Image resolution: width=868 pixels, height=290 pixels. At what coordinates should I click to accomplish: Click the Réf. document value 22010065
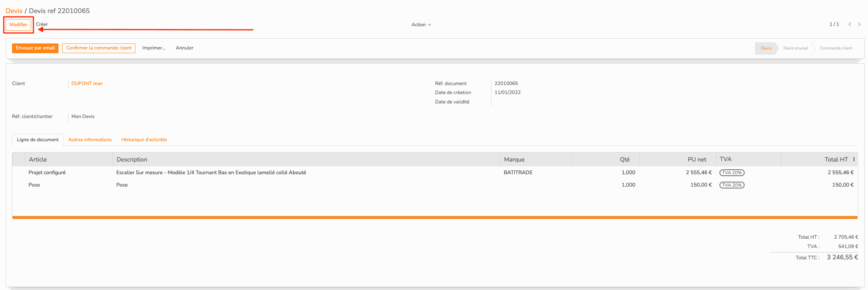pos(506,84)
